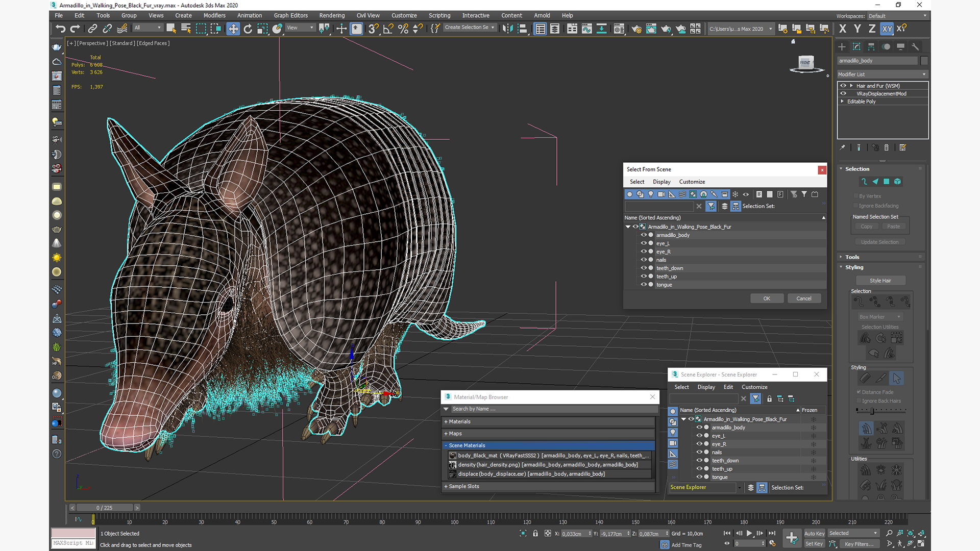Click the trash Remove modifier icon
This screenshot has height=551, width=980.
[887, 148]
